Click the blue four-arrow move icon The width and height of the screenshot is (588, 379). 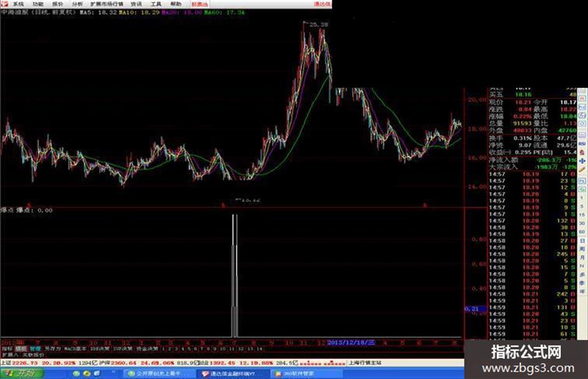pos(582,161)
